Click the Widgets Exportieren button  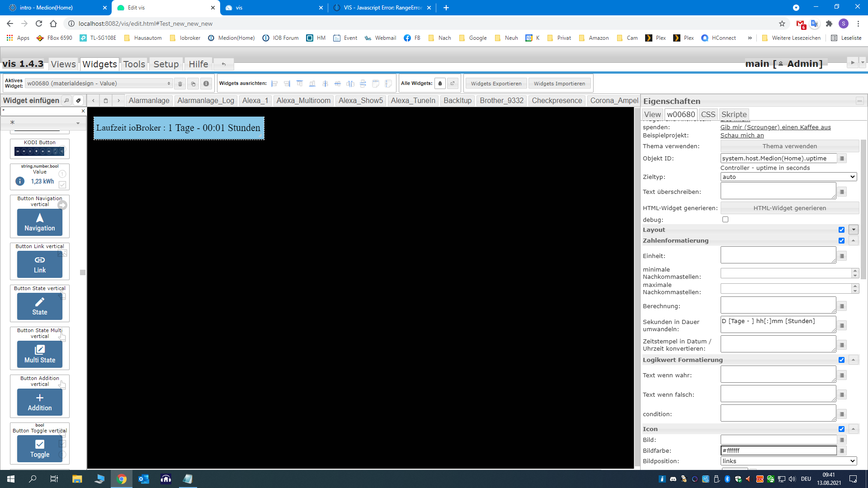click(496, 84)
